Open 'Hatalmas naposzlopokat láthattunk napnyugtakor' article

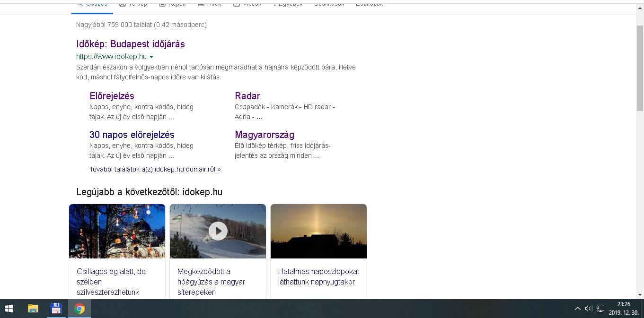318,276
